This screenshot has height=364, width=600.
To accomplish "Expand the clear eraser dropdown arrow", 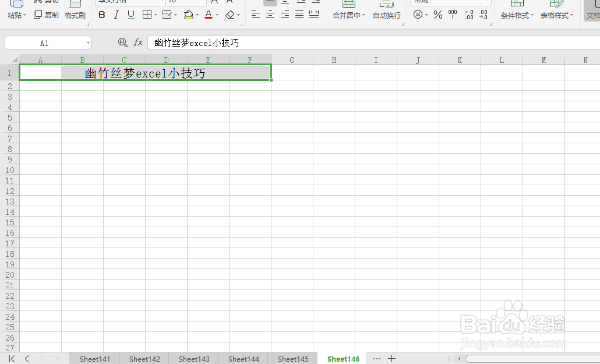I will [x=238, y=15].
